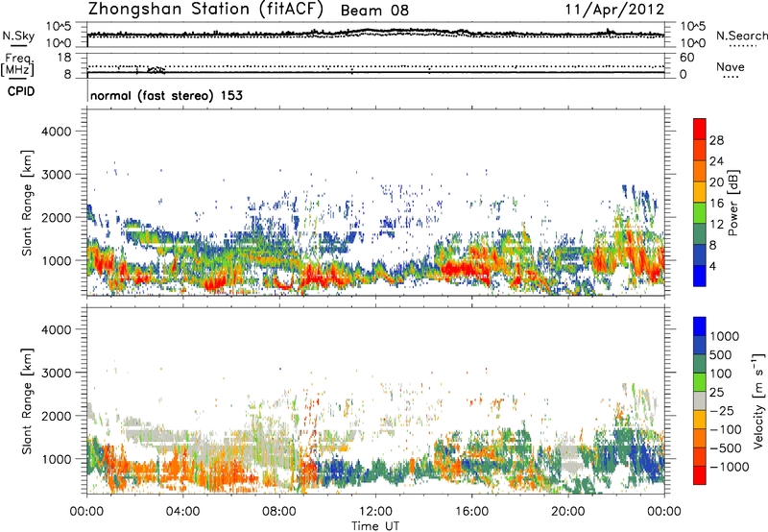Click the power colorbar '4' label
This screenshot has width=768, height=532.
[x=712, y=267]
